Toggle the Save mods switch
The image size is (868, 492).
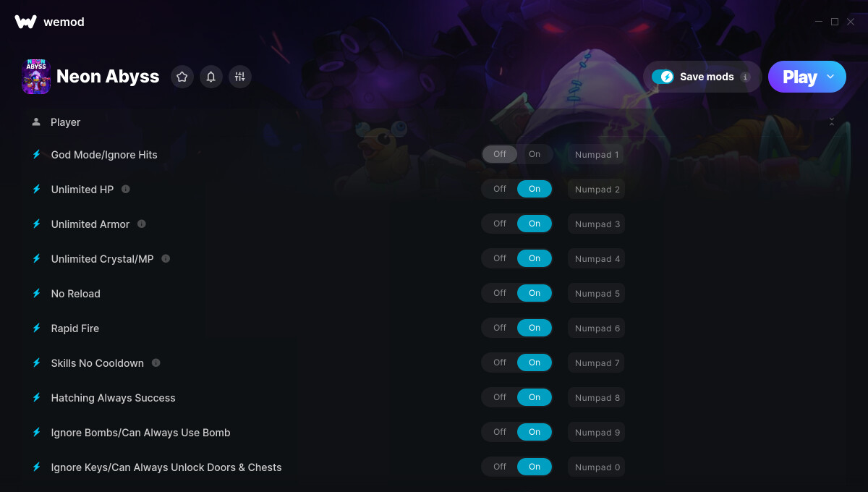coord(663,77)
